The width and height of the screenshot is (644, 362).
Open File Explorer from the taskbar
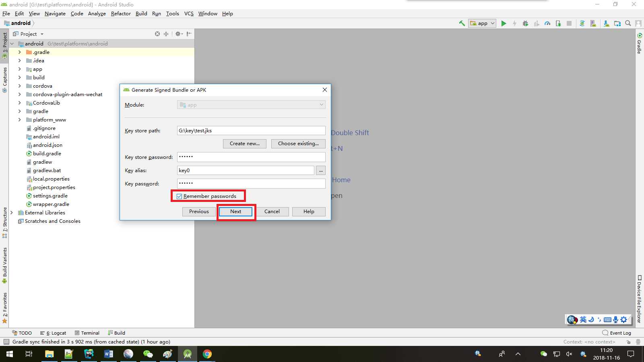(x=49, y=354)
